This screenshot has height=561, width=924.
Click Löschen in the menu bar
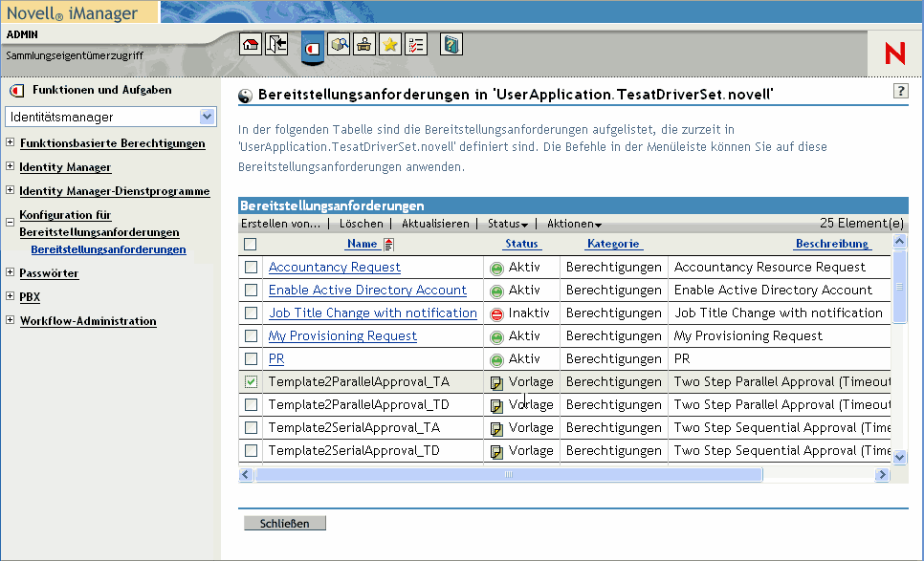[x=361, y=224]
